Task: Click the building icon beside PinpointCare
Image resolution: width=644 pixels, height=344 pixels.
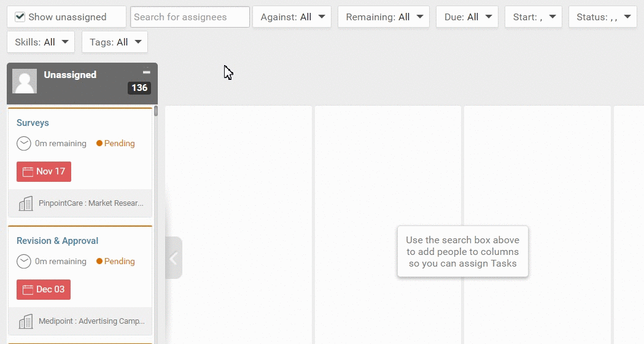Action: click(x=26, y=203)
